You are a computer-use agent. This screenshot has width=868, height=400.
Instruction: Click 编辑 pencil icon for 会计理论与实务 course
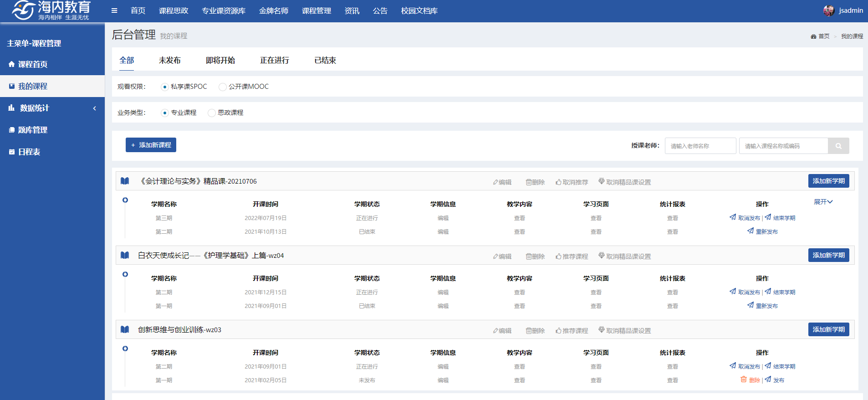(x=495, y=182)
